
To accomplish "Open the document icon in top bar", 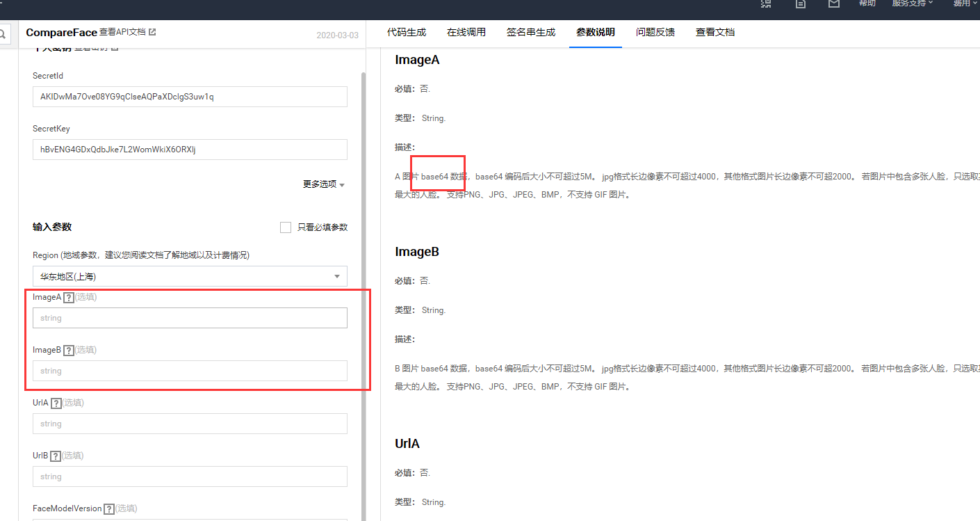I will pyautogui.click(x=801, y=3).
